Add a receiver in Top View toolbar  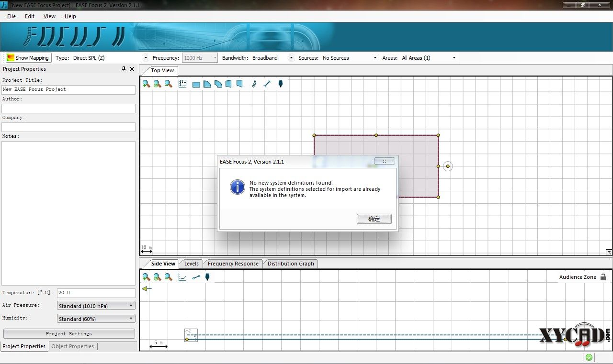click(281, 84)
